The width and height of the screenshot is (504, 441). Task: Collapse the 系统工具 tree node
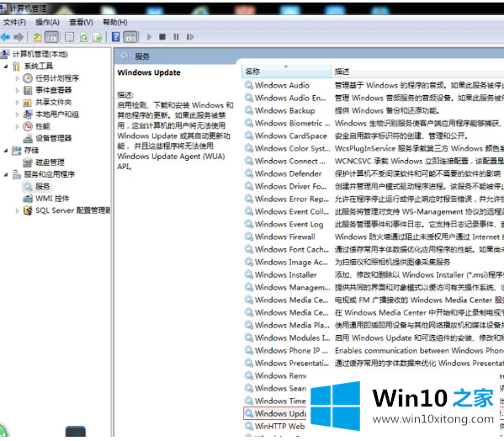tap(6, 66)
